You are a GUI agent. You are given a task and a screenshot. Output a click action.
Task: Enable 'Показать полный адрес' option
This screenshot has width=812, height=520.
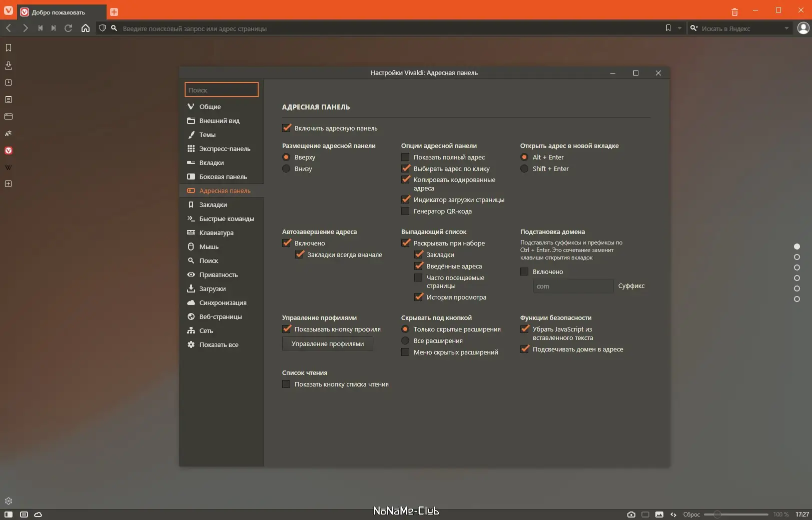pos(405,157)
